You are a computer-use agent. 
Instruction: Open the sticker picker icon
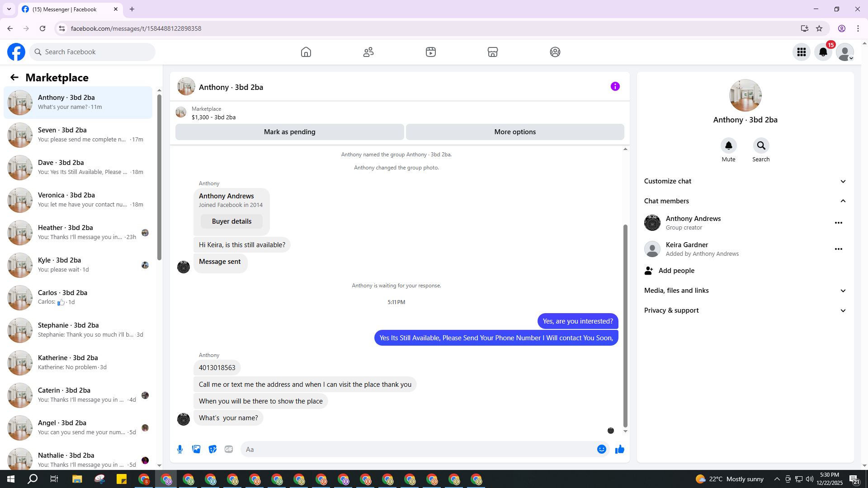pyautogui.click(x=212, y=449)
